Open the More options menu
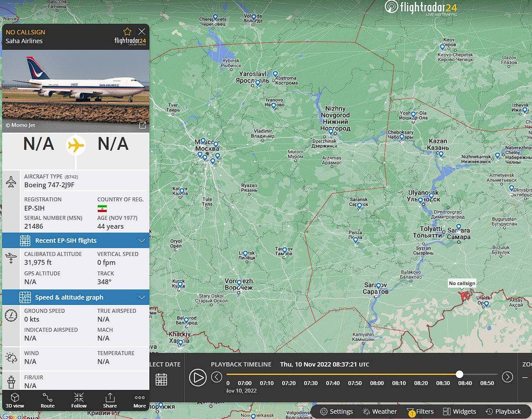The width and height of the screenshot is (532, 419). point(140,400)
